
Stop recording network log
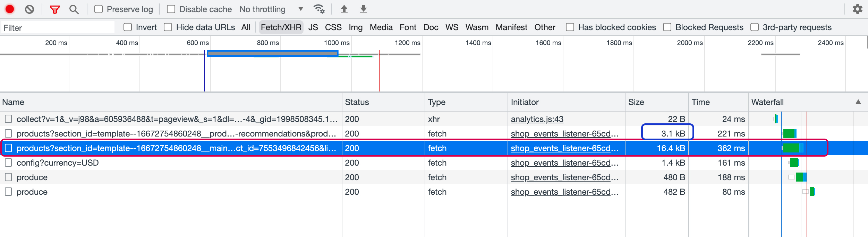pyautogui.click(x=10, y=9)
